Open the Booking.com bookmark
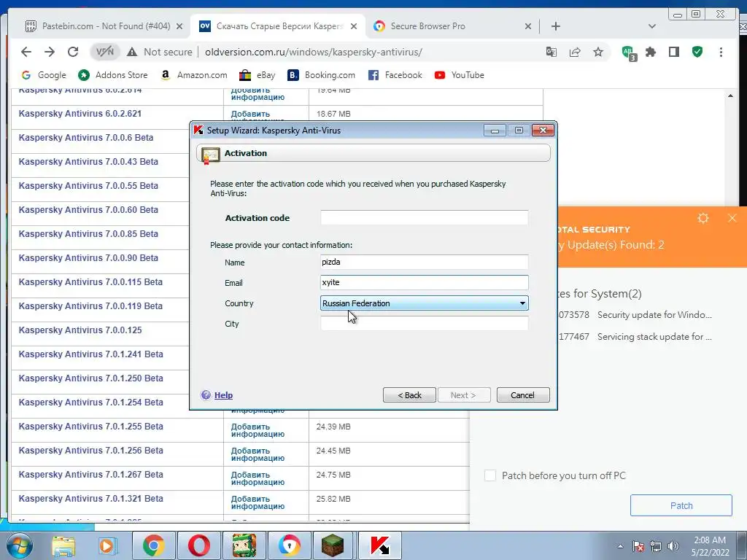The height and width of the screenshot is (560, 747). (322, 75)
